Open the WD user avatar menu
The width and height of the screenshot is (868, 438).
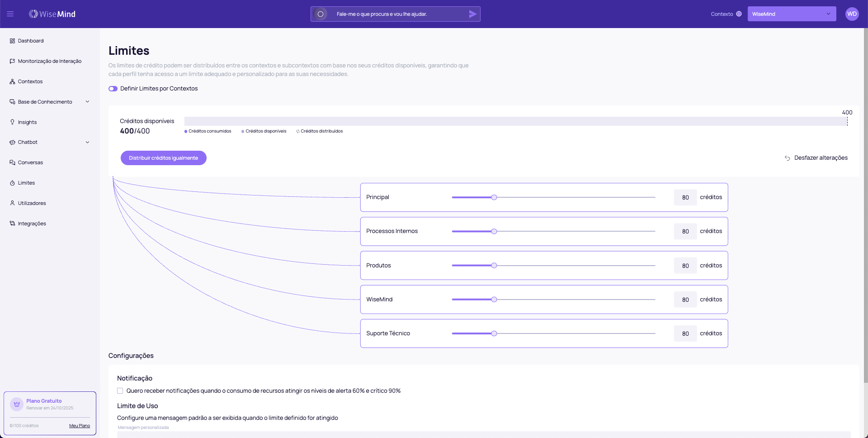point(852,14)
